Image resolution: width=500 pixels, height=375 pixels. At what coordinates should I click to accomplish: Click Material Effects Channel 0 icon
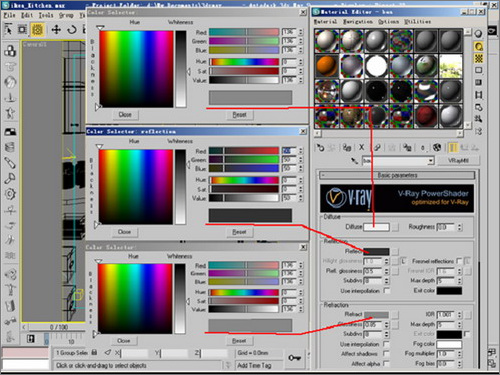click(423, 148)
